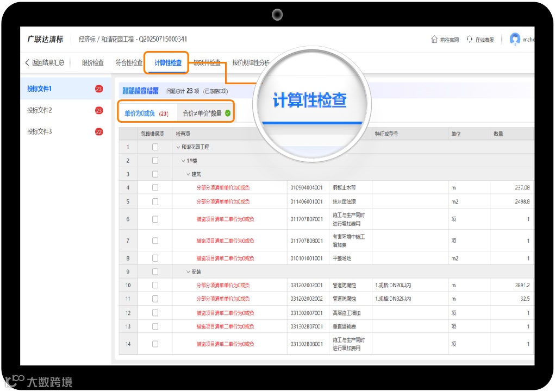Click code 031202002002
This screenshot has height=392, width=555.
pyautogui.click(x=307, y=299)
